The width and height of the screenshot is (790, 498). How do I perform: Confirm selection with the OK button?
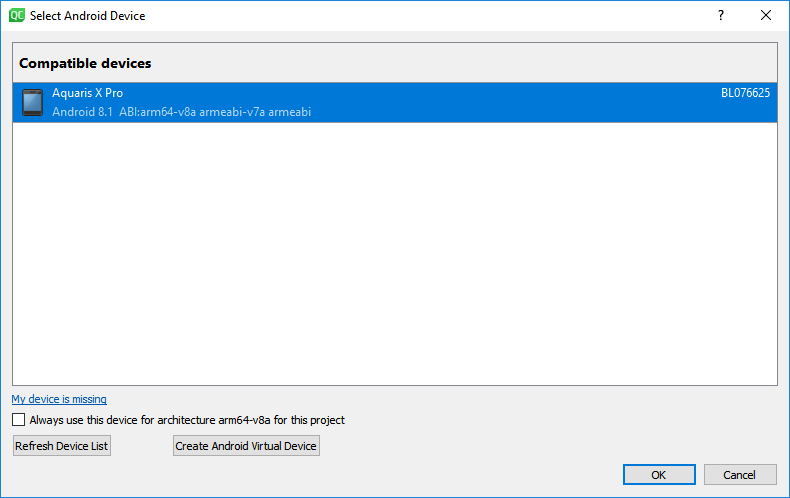pyautogui.click(x=659, y=475)
